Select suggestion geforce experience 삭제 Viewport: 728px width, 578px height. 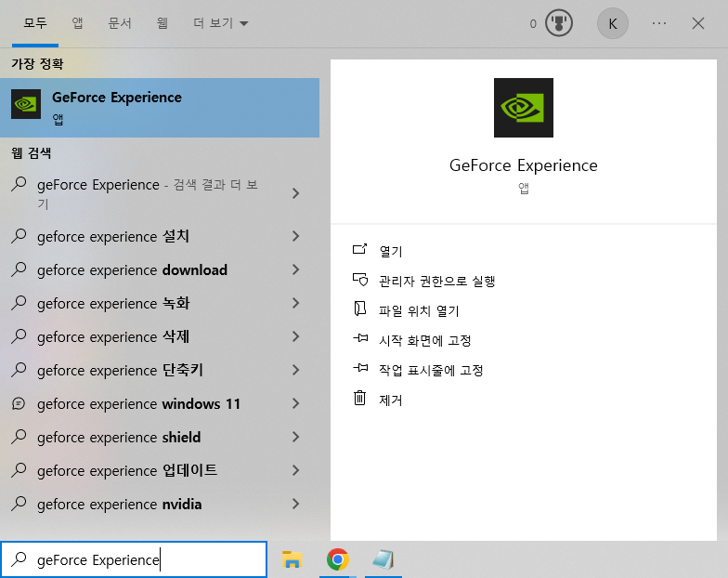(x=113, y=336)
